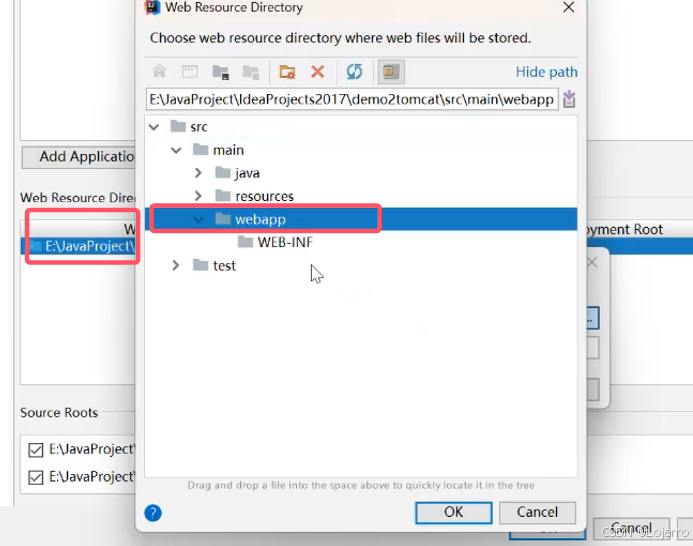Confirm with the OK button
This screenshot has width=693, height=546.
453,512
